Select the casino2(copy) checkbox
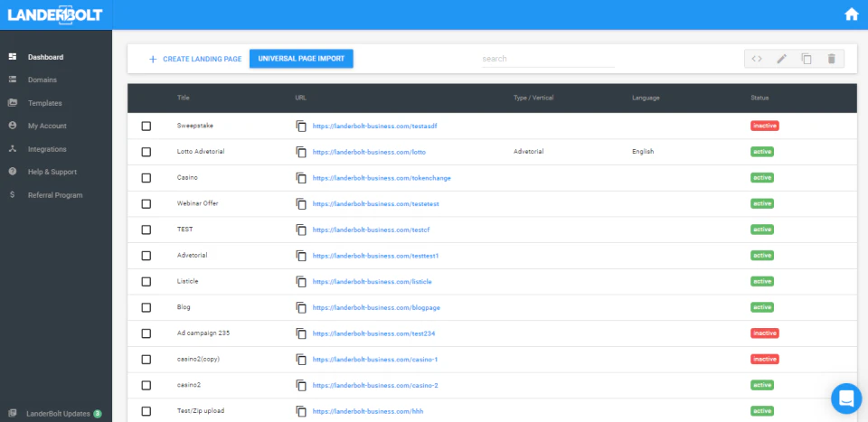The image size is (868, 422). click(x=146, y=360)
